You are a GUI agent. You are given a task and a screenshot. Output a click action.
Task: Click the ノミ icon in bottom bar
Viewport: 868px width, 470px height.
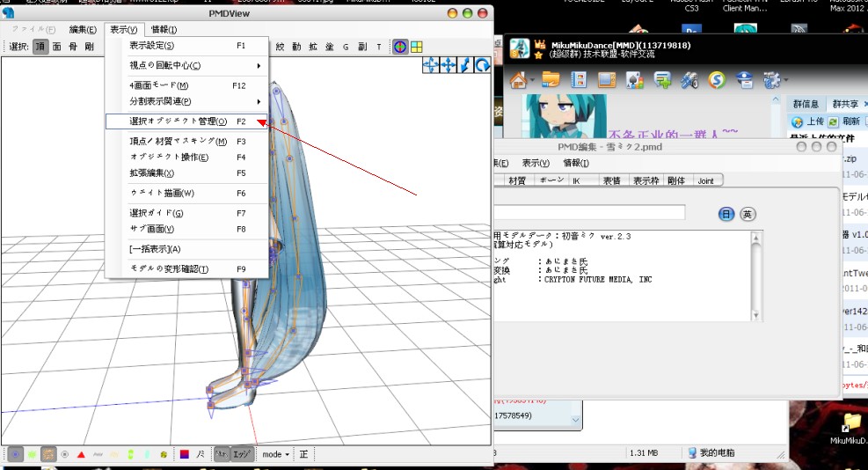pos(201,454)
